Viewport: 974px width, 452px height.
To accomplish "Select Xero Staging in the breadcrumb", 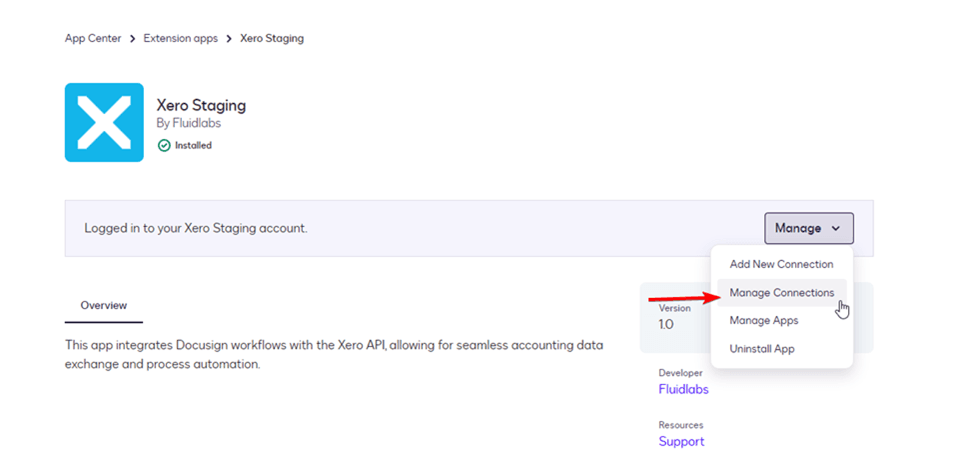I will coord(272,39).
